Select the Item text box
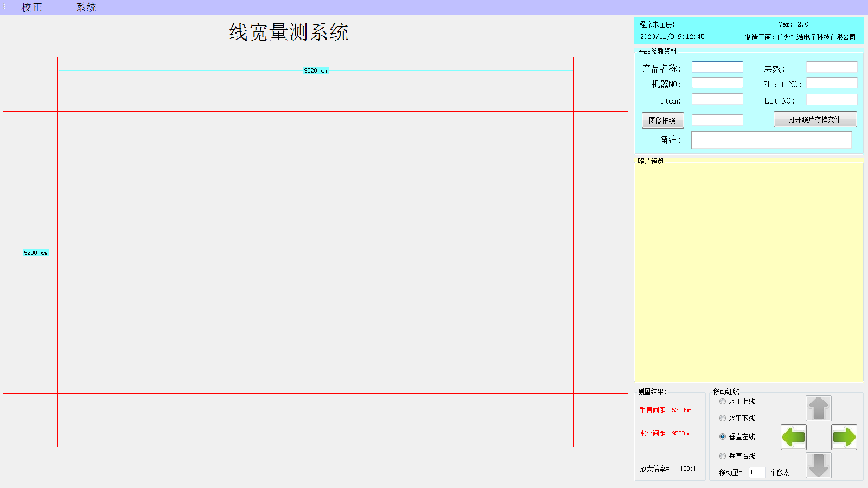 (717, 99)
